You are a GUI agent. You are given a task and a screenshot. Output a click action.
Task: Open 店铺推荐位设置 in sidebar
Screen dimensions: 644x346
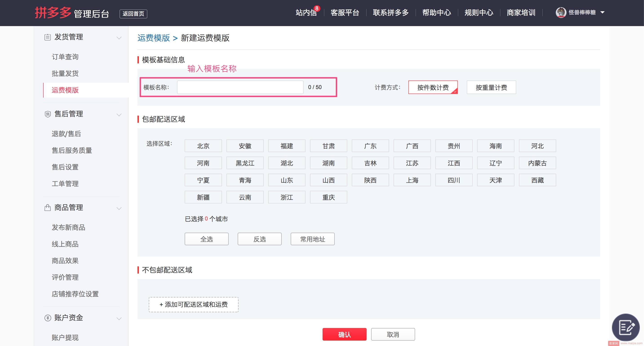coord(75,294)
